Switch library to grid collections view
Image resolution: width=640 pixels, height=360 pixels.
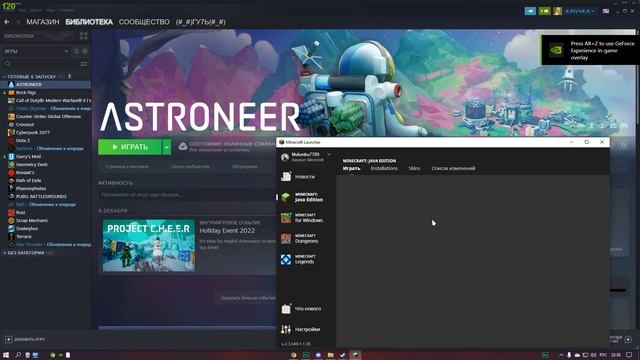(x=84, y=36)
